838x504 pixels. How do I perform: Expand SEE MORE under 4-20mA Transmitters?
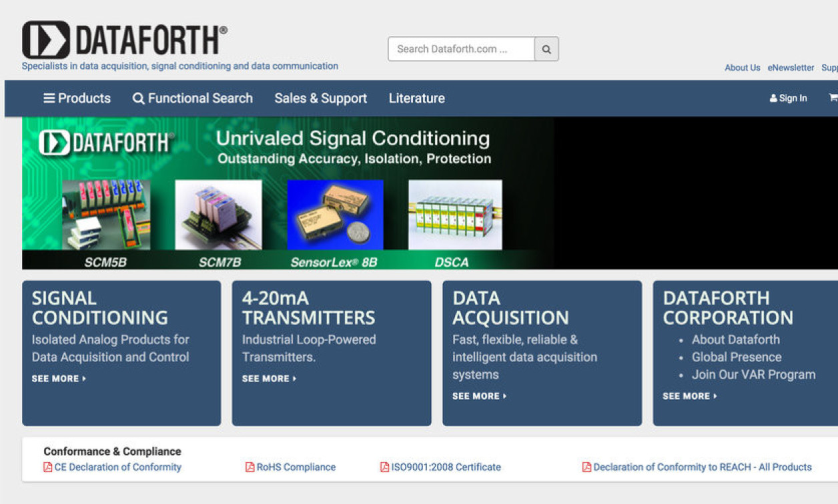tap(269, 378)
